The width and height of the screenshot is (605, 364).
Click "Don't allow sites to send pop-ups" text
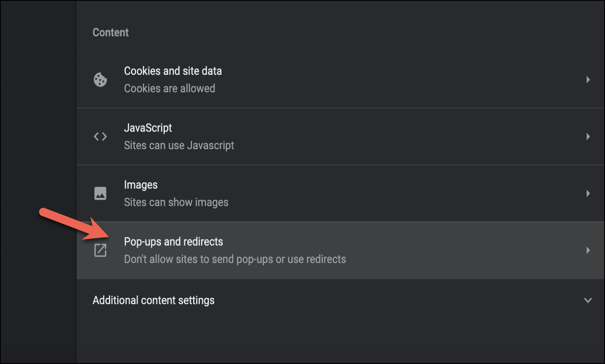pos(235,259)
